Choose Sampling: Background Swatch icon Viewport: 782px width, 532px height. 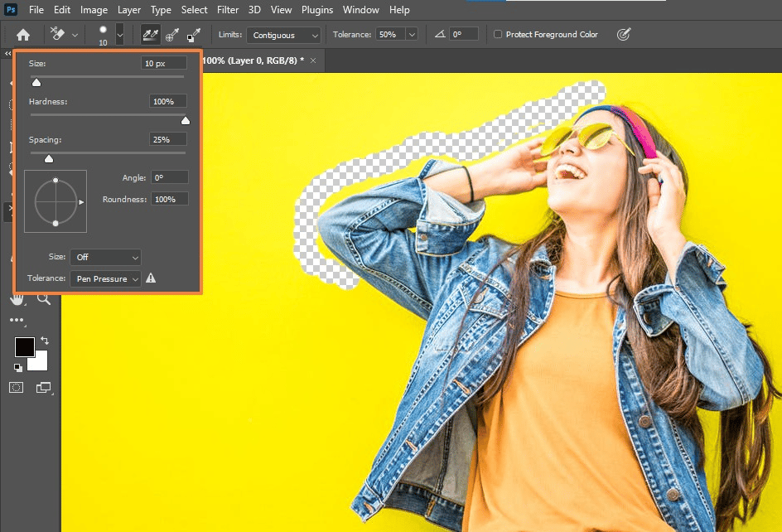[x=193, y=35]
